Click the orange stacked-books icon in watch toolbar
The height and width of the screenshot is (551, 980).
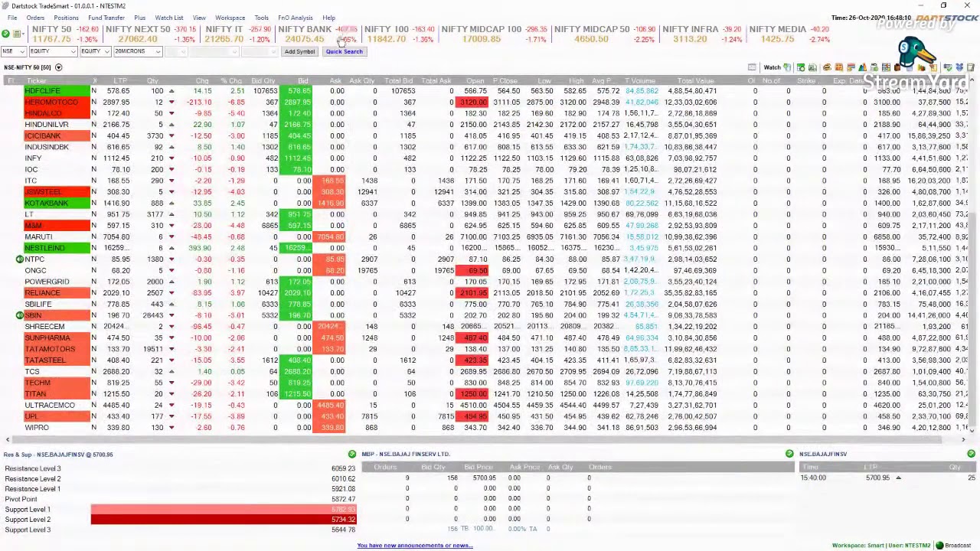click(x=827, y=67)
